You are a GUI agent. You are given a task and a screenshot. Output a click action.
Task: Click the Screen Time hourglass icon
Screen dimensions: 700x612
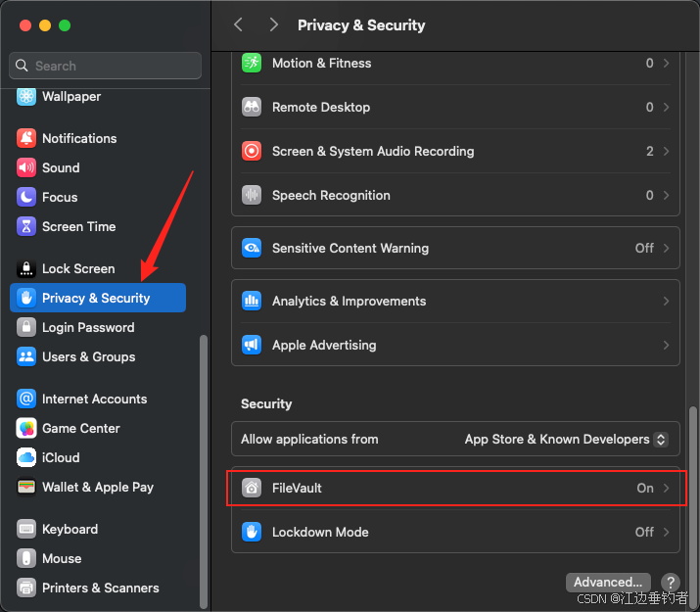click(26, 226)
